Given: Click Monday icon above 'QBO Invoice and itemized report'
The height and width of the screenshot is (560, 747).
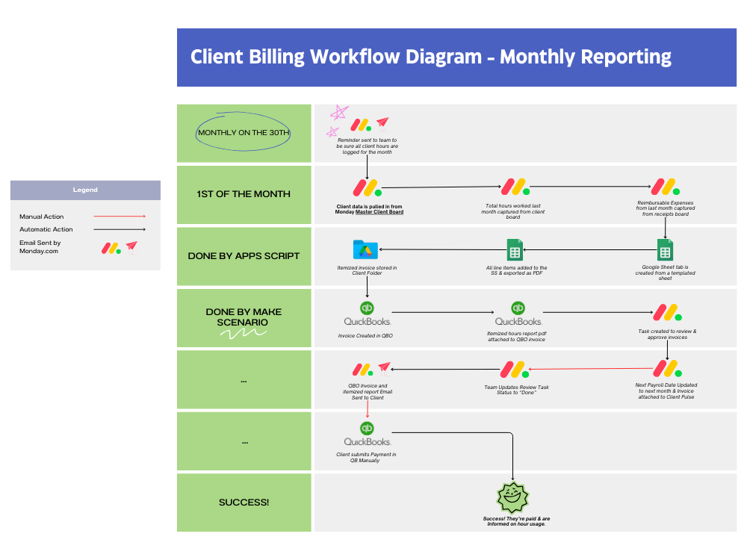Looking at the screenshot, I should (x=362, y=370).
